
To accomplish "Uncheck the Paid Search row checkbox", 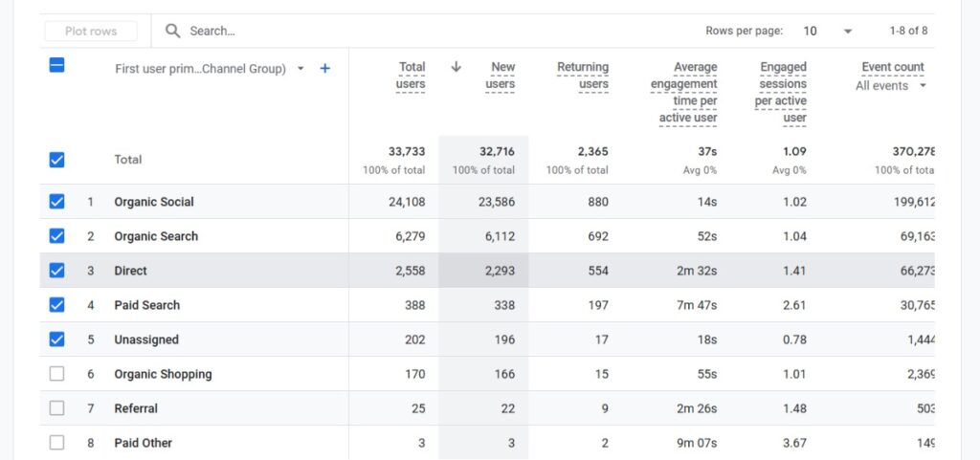I will click(x=56, y=304).
